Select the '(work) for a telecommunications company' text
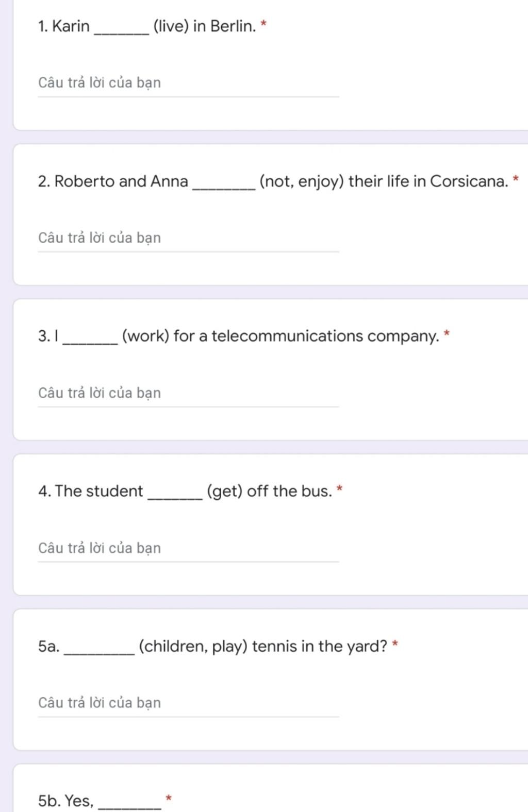The width and height of the screenshot is (528, 812). 280,336
